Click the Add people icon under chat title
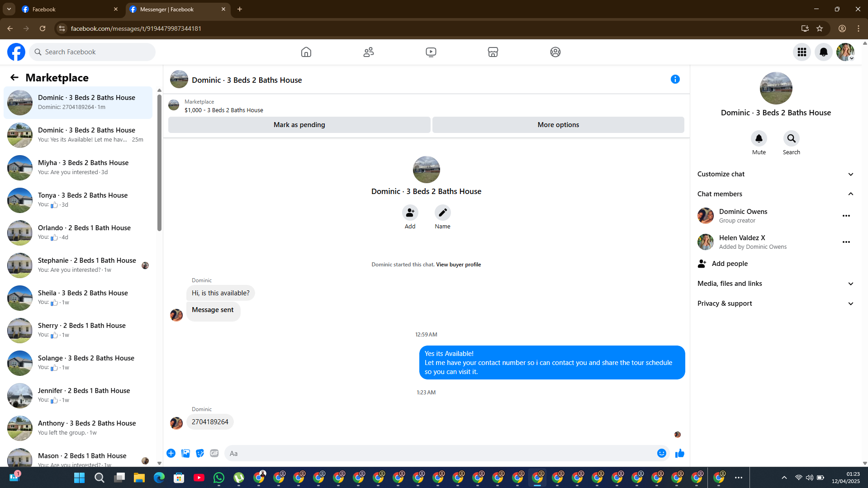Screen dimensions: 868x488 (x=410, y=213)
